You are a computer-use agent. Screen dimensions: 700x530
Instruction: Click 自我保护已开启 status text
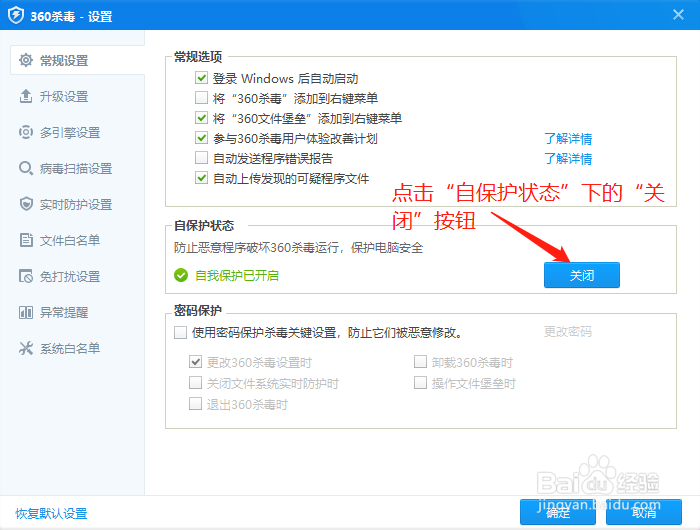coord(237,275)
